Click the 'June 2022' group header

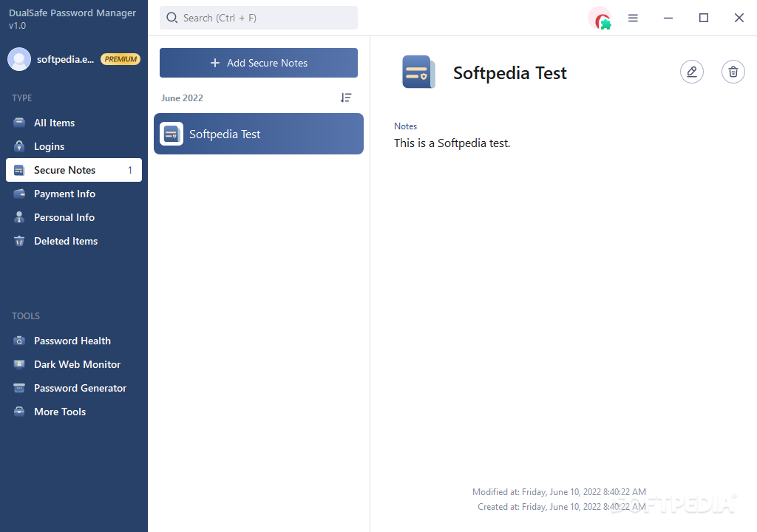tap(182, 98)
